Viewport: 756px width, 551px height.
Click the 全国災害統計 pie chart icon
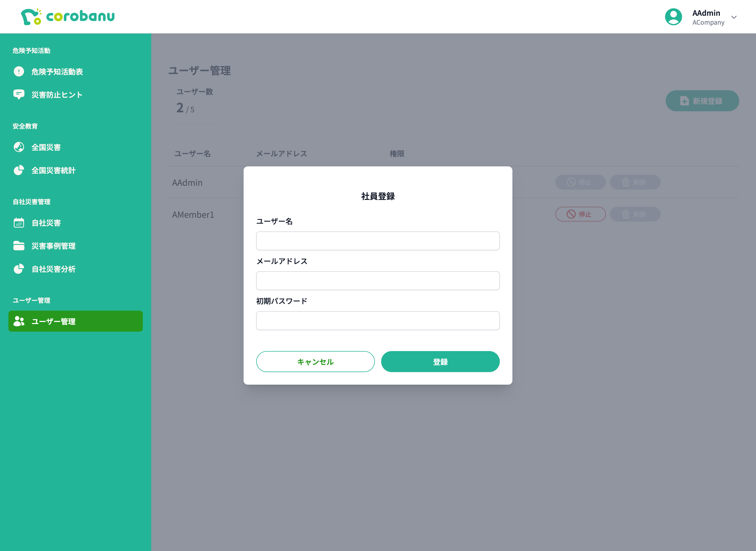(19, 170)
